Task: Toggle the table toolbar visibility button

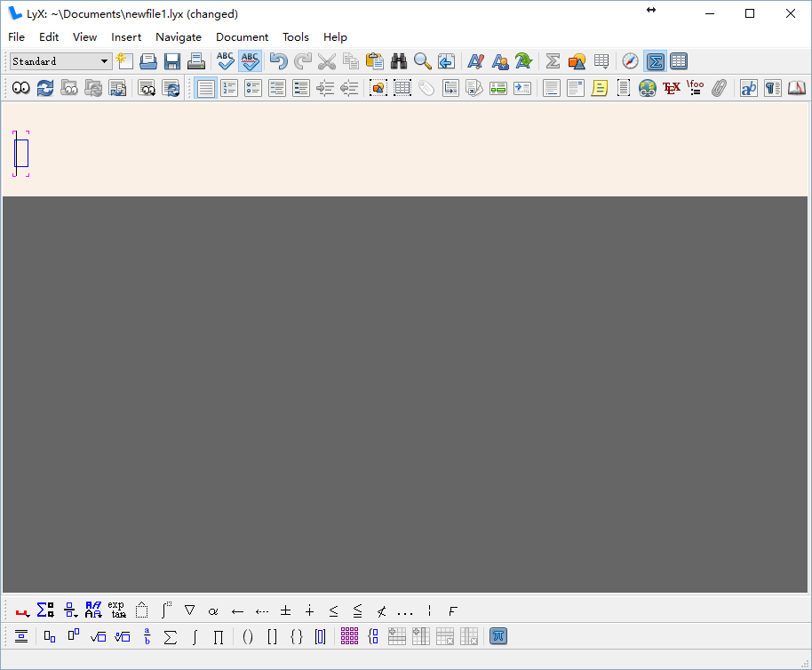Action: pyautogui.click(x=678, y=61)
